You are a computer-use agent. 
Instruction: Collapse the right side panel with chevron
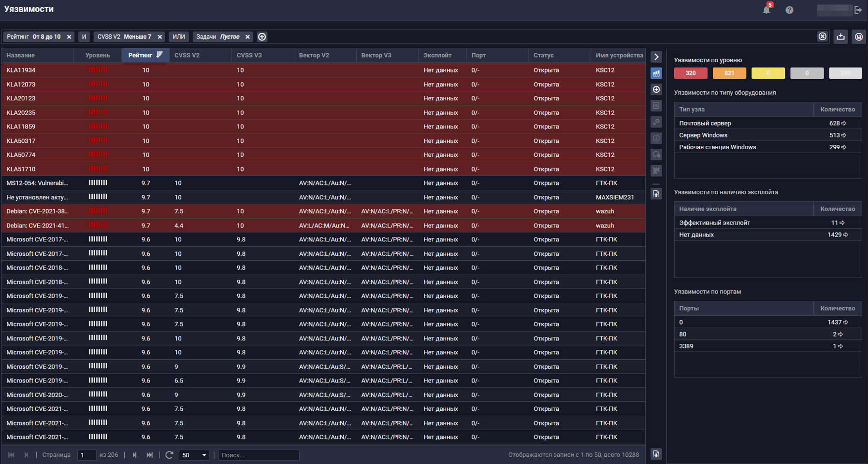tap(656, 57)
